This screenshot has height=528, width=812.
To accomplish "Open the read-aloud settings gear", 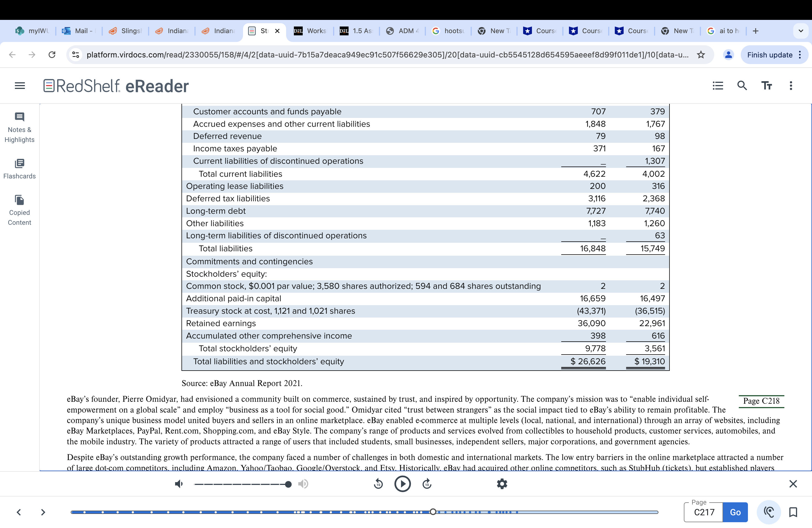I will pyautogui.click(x=502, y=484).
